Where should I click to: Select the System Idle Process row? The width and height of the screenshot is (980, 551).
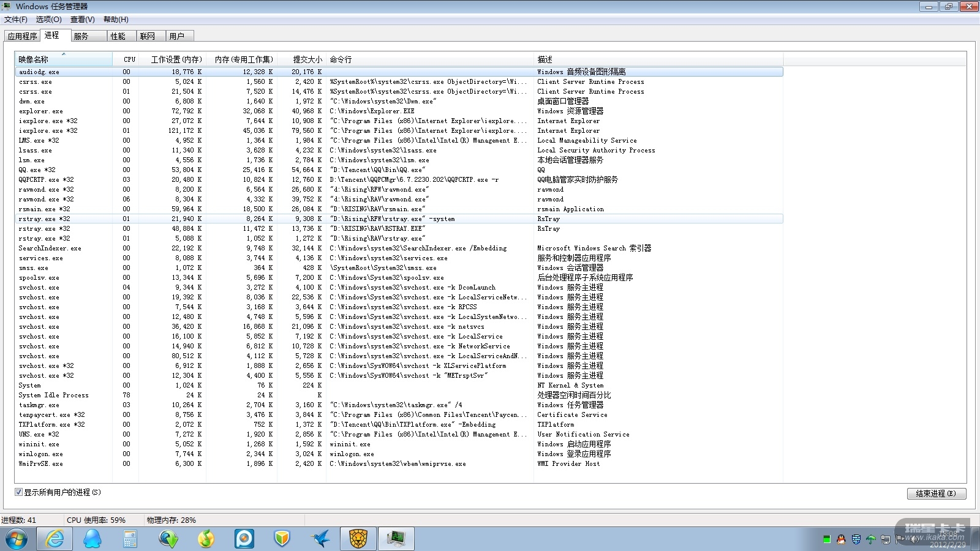399,395
